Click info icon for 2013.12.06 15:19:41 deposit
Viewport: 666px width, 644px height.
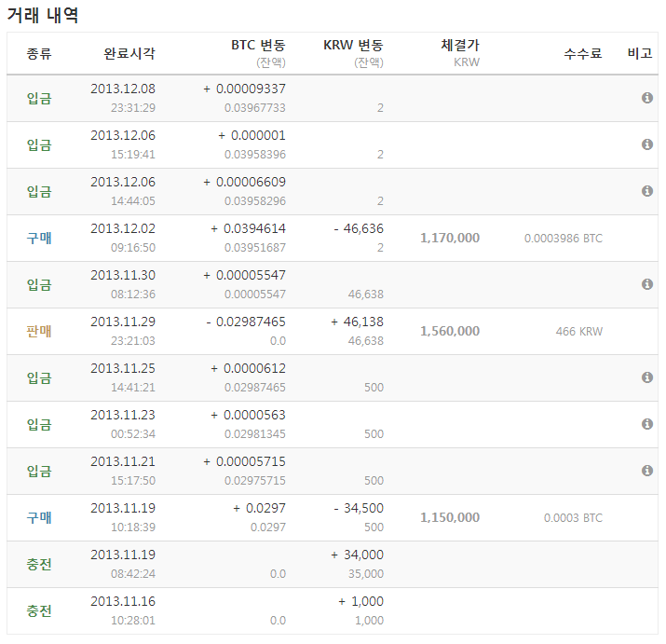[x=647, y=144]
